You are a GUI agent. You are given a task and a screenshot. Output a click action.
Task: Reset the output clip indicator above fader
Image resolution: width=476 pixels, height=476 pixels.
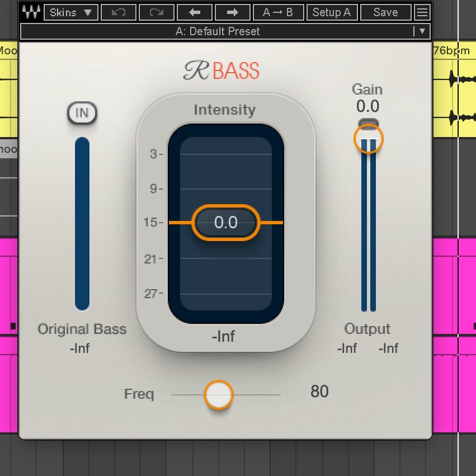pyautogui.click(x=368, y=122)
